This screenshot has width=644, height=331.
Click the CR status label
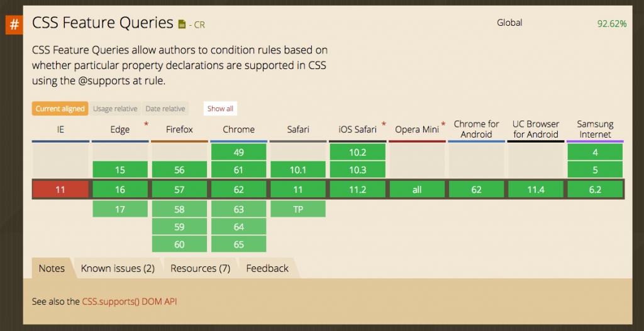pyautogui.click(x=199, y=25)
